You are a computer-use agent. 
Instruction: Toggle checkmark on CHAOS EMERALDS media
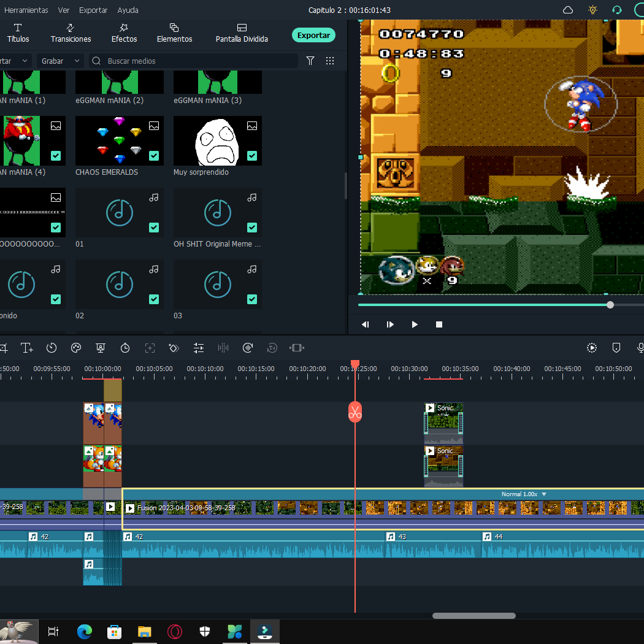(x=154, y=156)
